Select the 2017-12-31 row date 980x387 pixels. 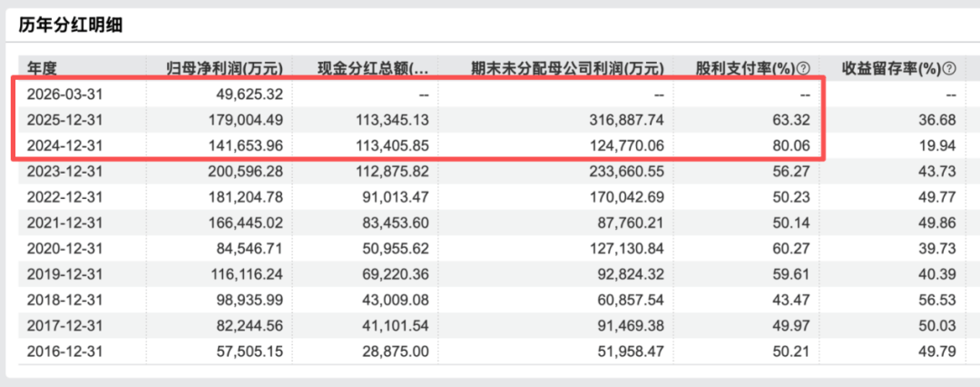65,325
